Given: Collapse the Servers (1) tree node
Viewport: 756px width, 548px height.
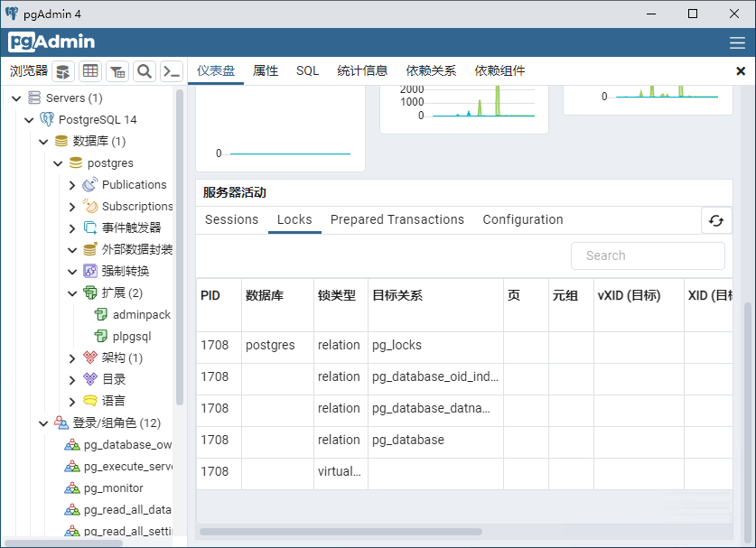Looking at the screenshot, I should point(16,98).
